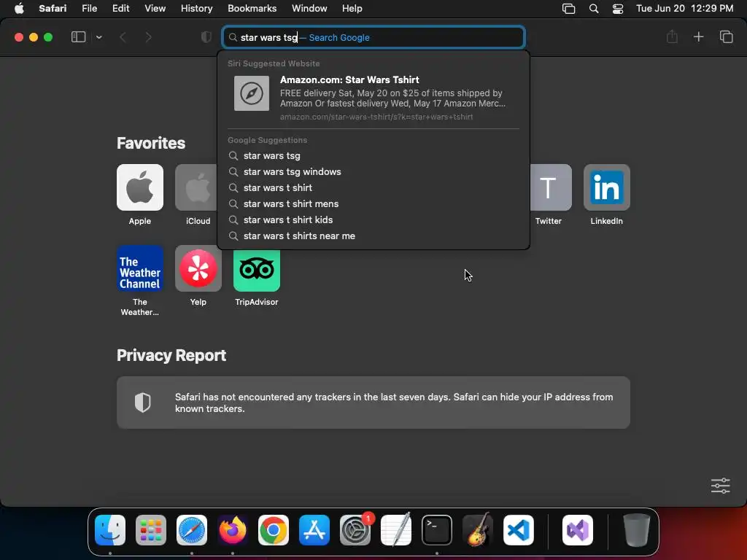Select suggestion 'star wars t shirt kids'
This screenshot has height=560, width=747.
(373, 220)
